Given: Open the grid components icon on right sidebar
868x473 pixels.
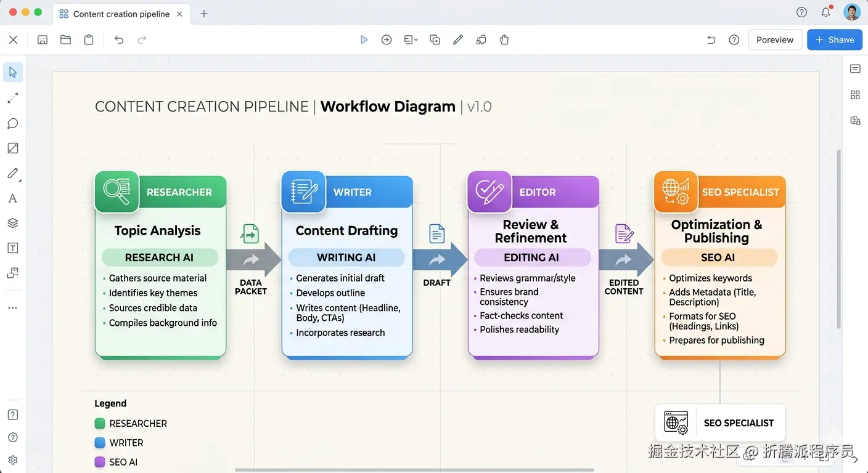Looking at the screenshot, I should (855, 95).
